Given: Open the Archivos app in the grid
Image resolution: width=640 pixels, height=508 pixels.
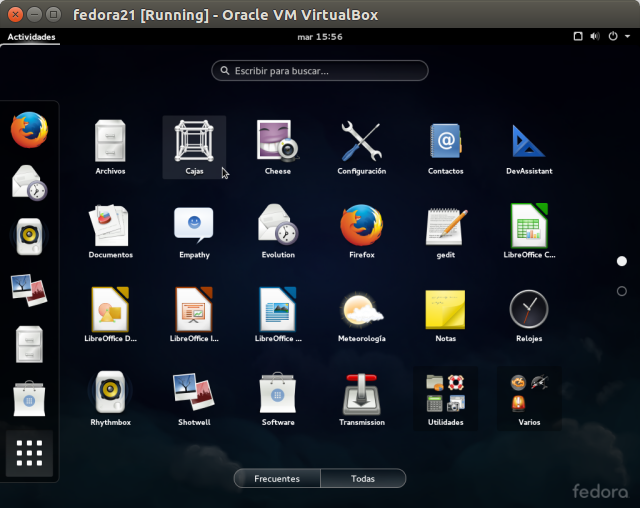Looking at the screenshot, I should point(110,147).
